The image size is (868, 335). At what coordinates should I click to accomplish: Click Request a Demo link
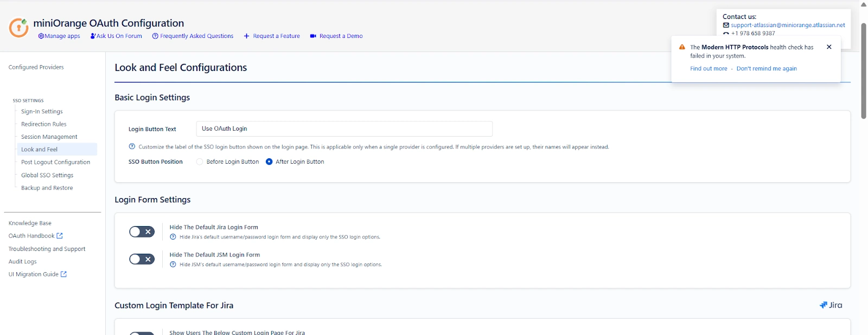click(x=336, y=36)
